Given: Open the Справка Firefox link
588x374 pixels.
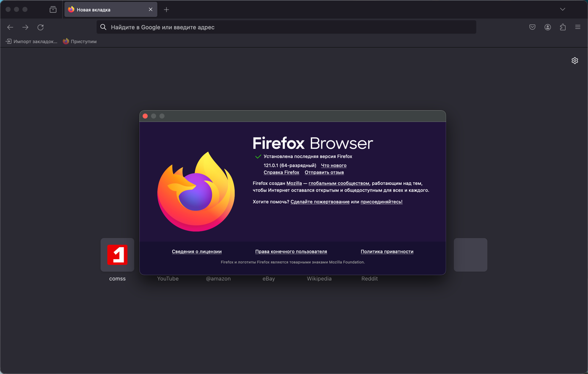Looking at the screenshot, I should (281, 172).
